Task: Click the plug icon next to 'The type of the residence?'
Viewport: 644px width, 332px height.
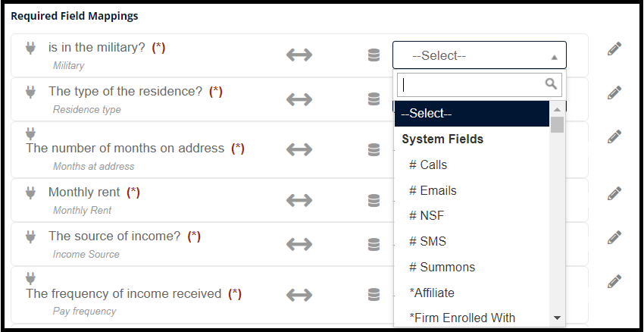Action: pos(30,92)
